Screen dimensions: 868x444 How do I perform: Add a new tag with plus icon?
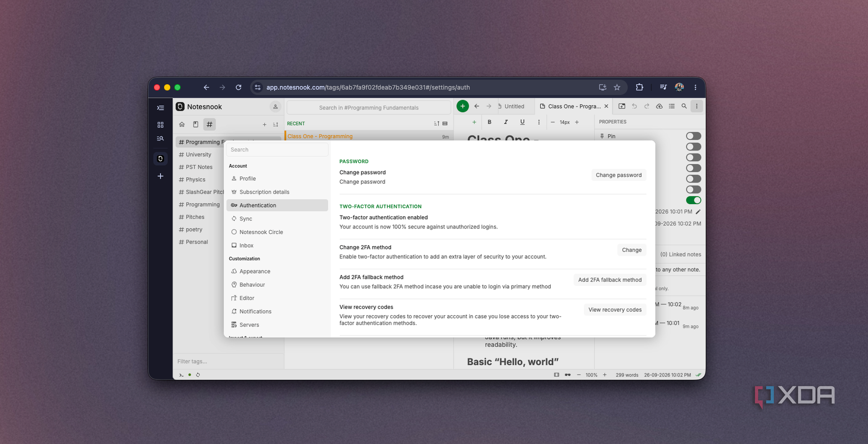(x=265, y=125)
